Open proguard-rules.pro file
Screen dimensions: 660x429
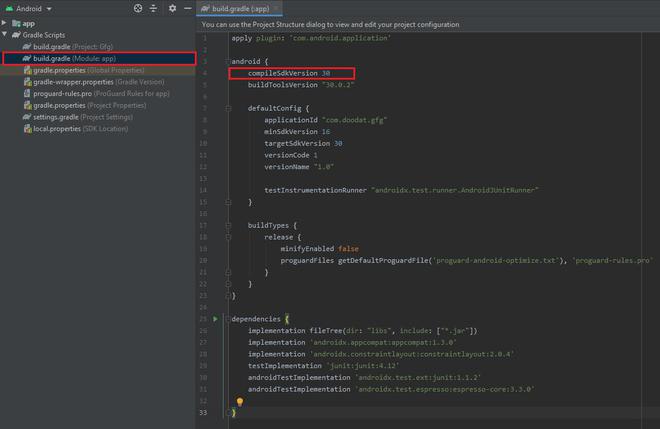(96, 94)
